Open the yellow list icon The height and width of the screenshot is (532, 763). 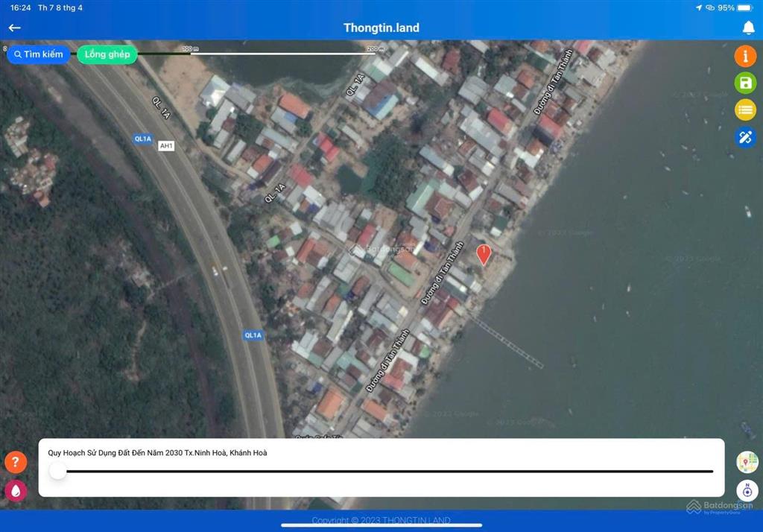pyautogui.click(x=745, y=110)
